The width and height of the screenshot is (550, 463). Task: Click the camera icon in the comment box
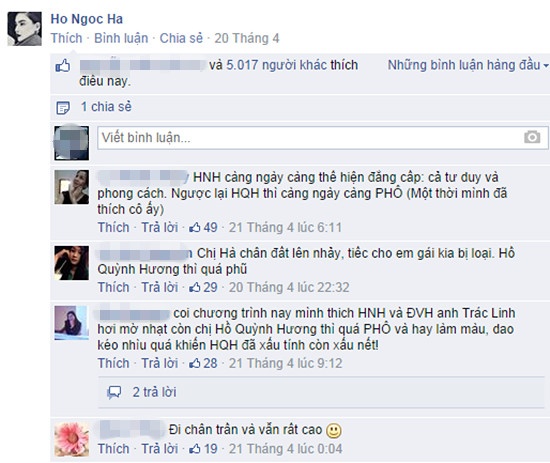click(532, 137)
